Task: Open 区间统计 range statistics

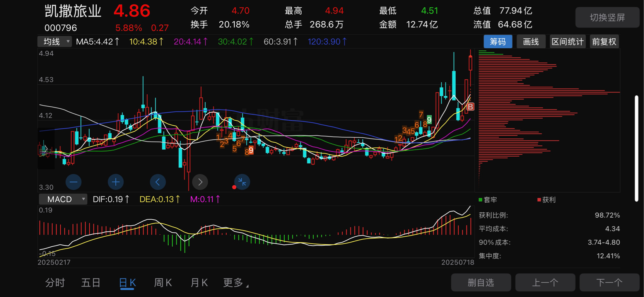Action: click(x=567, y=42)
